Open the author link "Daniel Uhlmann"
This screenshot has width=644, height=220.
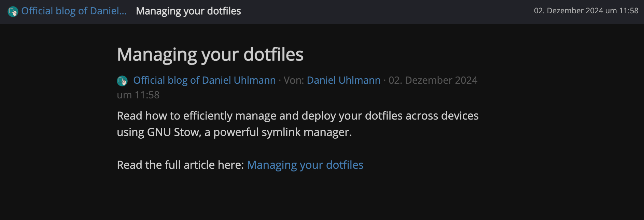coord(344,80)
